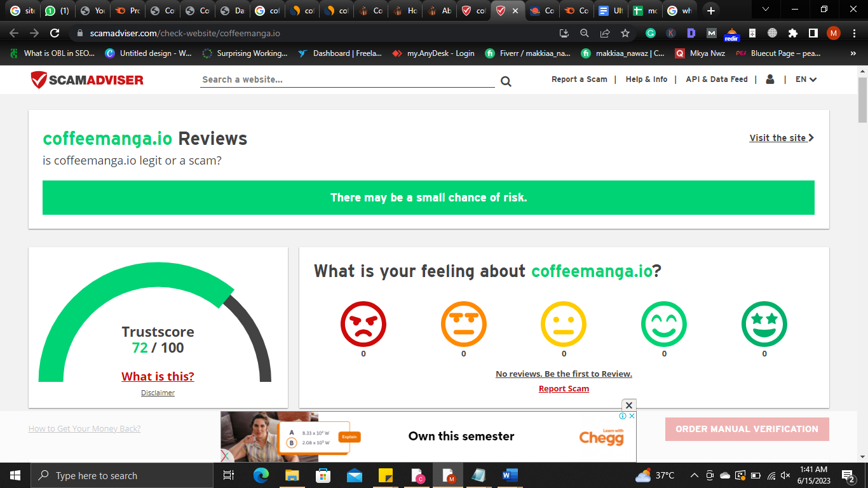Switch to the Semrush 'Pro' tab
Image resolution: width=868 pixels, height=488 pixels.
pyautogui.click(x=126, y=11)
